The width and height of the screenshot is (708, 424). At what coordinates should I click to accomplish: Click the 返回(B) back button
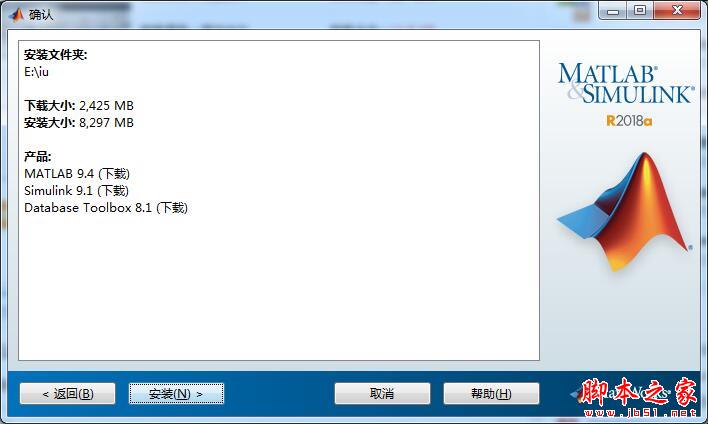coord(68,394)
